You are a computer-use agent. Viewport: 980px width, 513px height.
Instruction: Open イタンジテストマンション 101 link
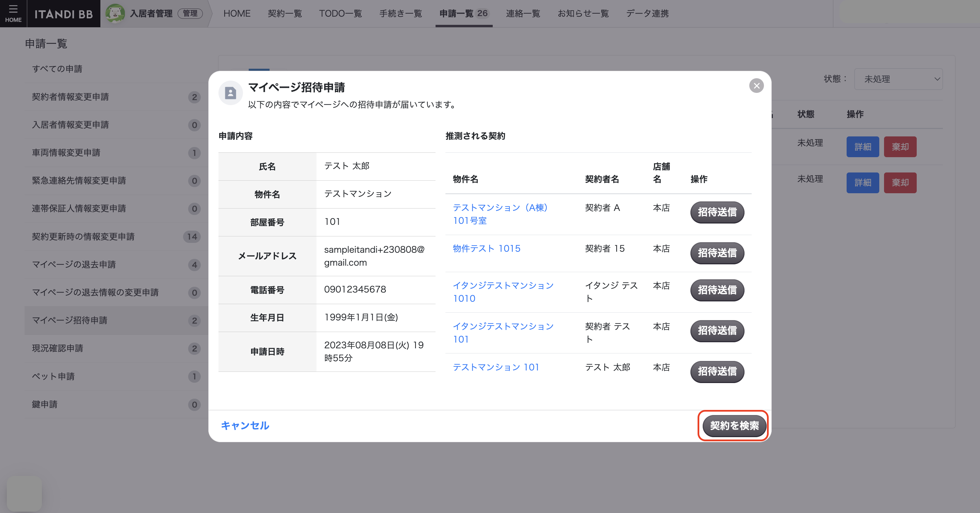[503, 333]
